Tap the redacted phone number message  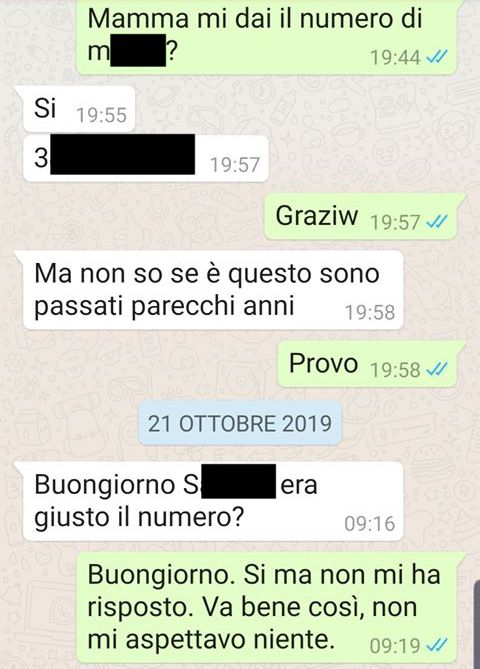point(146,159)
